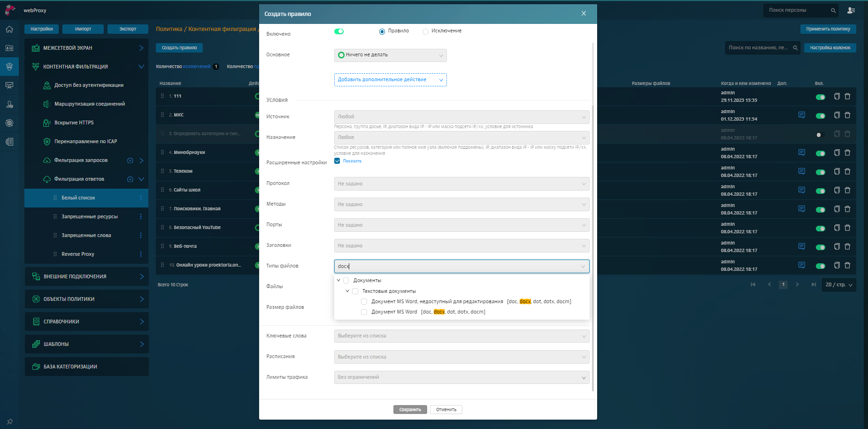This screenshot has width=868, height=429.
Task: Open the Лимиты трафика dropdown
Action: [462, 377]
